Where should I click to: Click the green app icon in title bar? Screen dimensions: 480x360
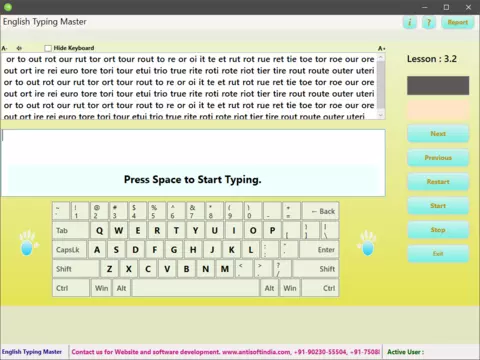8,7
